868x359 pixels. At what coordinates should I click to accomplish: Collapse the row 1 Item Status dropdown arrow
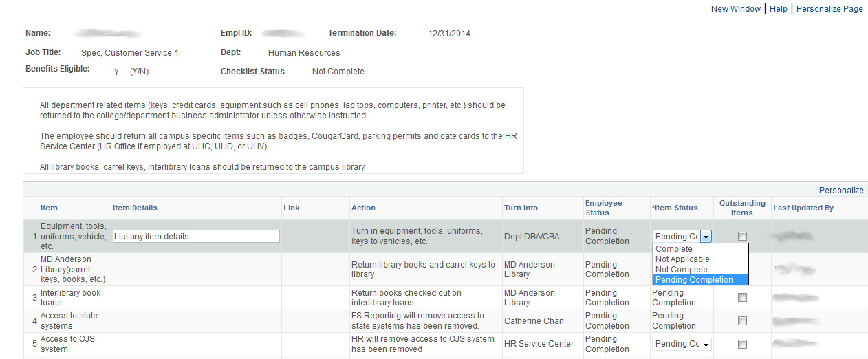pos(706,237)
